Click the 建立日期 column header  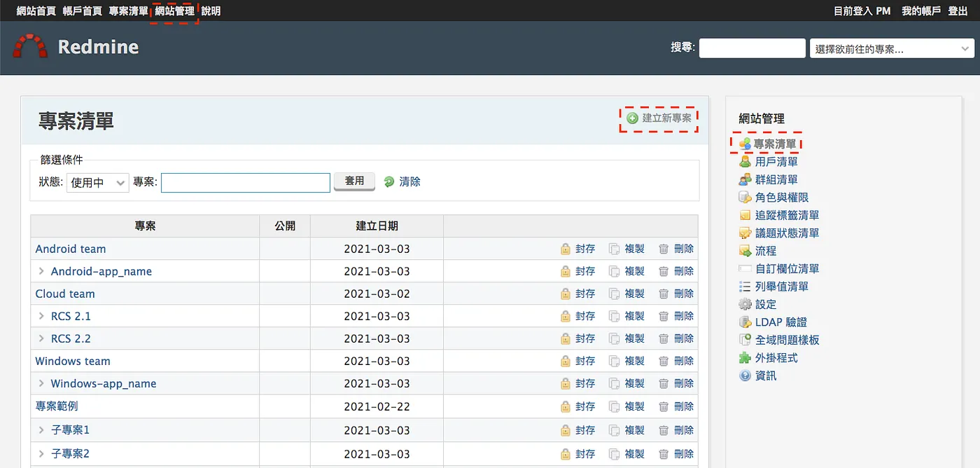point(377,226)
